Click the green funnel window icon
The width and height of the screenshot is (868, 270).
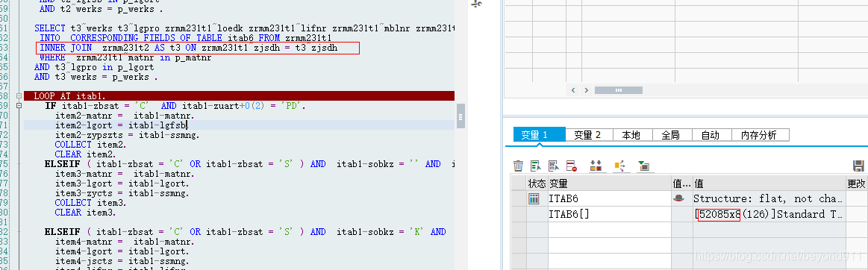coord(643,166)
